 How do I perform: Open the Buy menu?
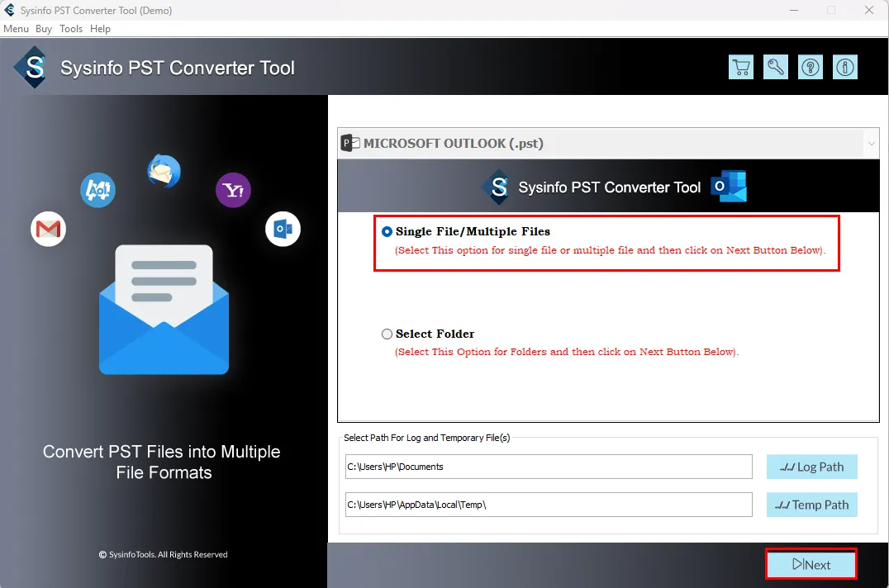pyautogui.click(x=44, y=29)
